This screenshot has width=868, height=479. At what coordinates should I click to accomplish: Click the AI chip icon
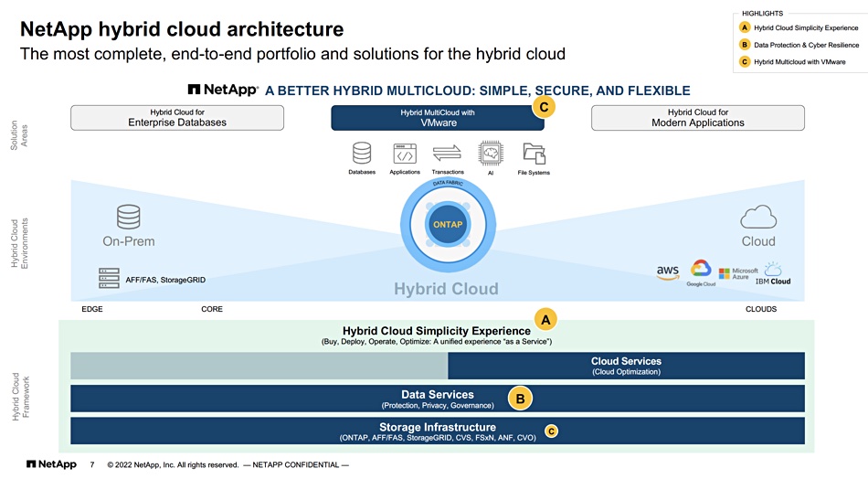click(x=491, y=154)
